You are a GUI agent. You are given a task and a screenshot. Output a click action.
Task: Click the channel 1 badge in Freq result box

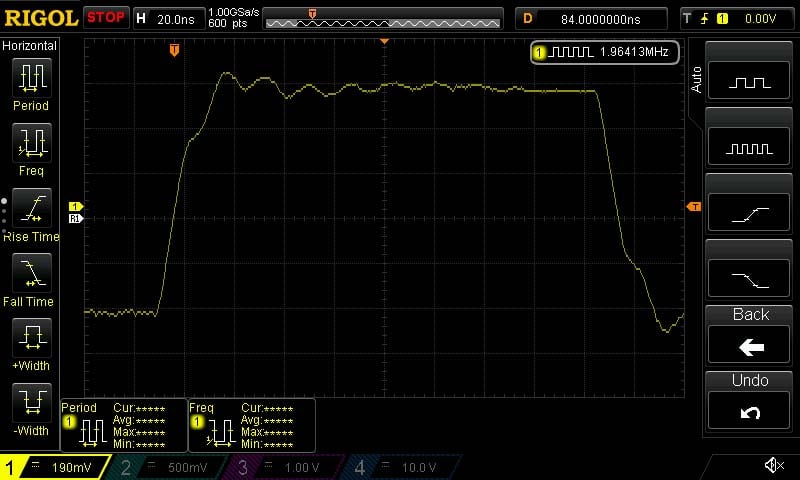click(196, 422)
